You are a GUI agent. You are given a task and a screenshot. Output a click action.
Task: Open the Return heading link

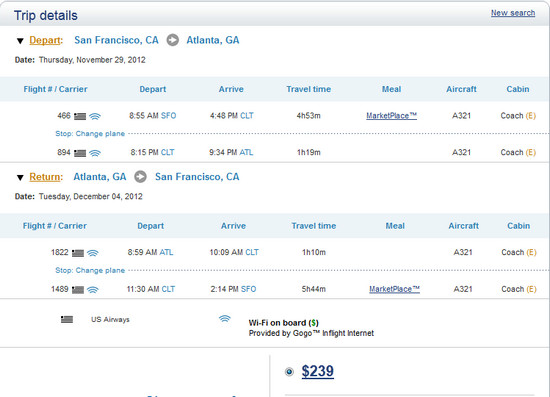pos(45,177)
